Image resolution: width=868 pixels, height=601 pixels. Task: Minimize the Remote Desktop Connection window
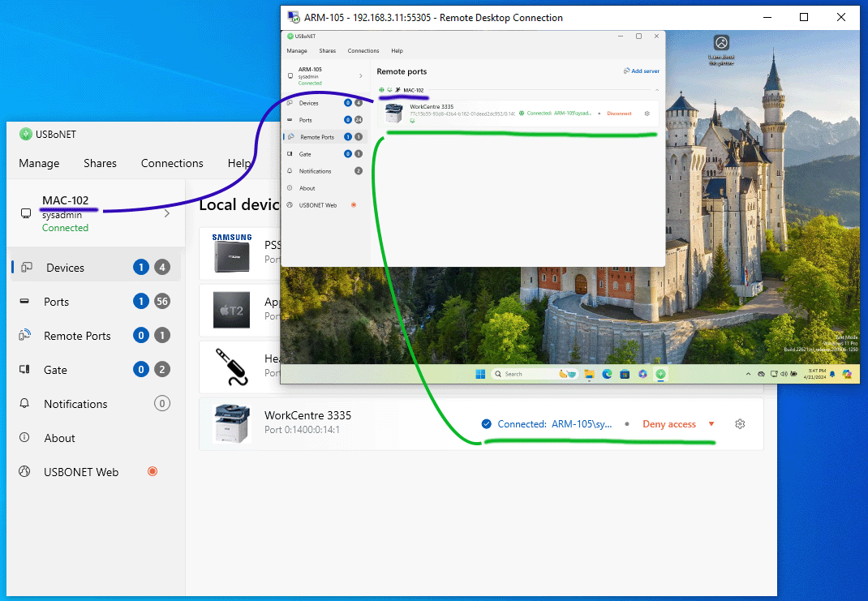767,18
